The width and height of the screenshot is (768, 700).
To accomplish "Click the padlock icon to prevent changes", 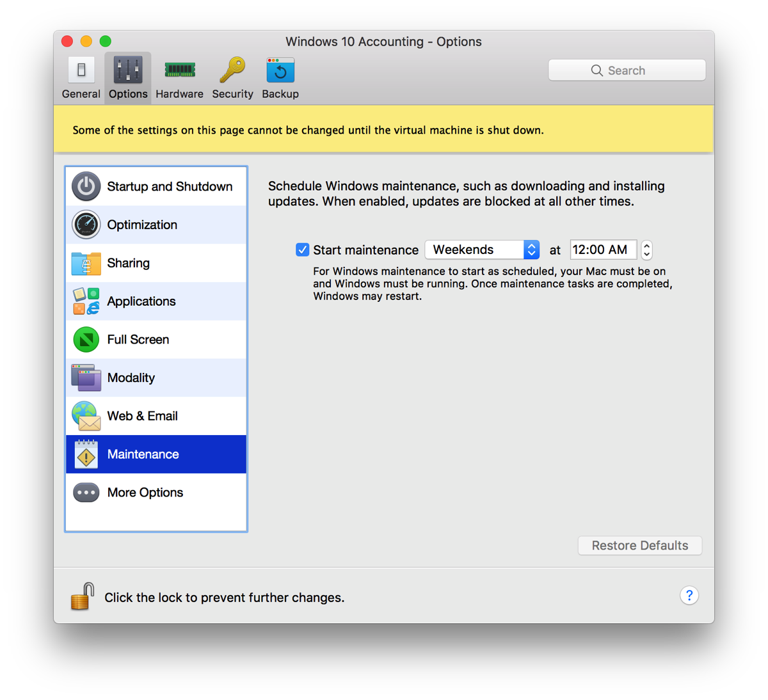I will point(83,596).
